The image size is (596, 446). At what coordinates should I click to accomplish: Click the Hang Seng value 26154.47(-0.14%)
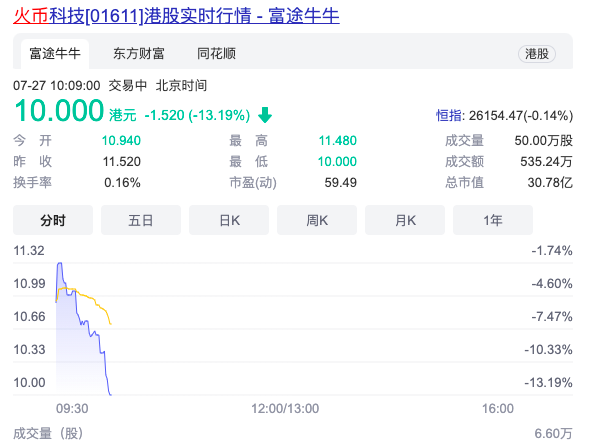click(x=521, y=116)
